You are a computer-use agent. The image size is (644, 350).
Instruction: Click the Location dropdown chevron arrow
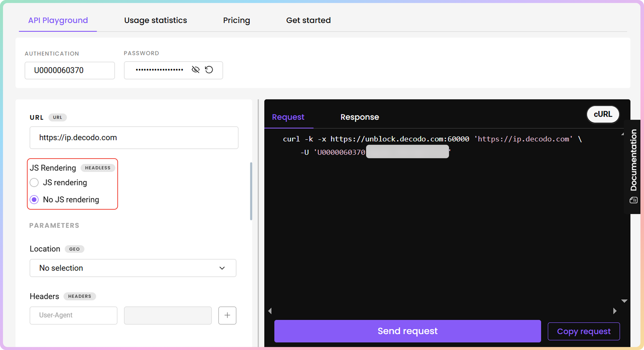coord(222,268)
